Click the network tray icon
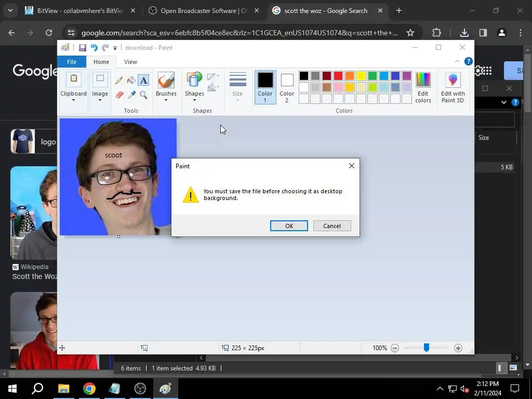532x399 pixels. pyautogui.click(x=453, y=389)
